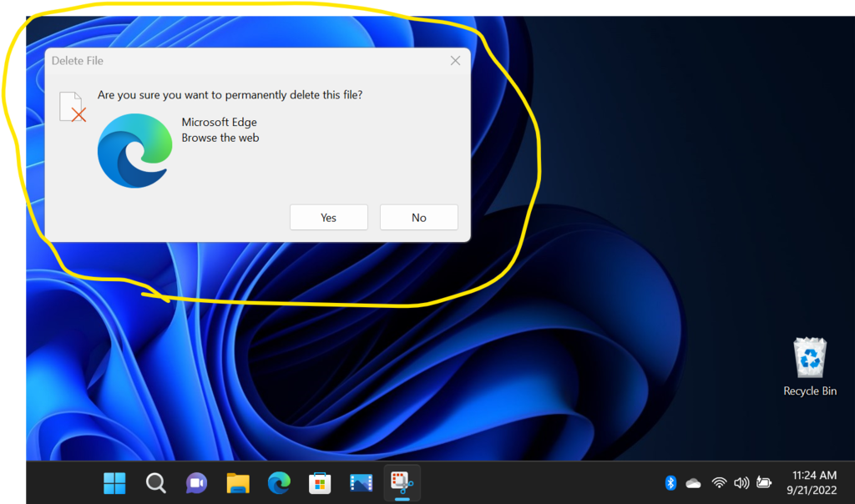Close the Delete File dialog
This screenshot has height=504, width=855.
click(455, 60)
